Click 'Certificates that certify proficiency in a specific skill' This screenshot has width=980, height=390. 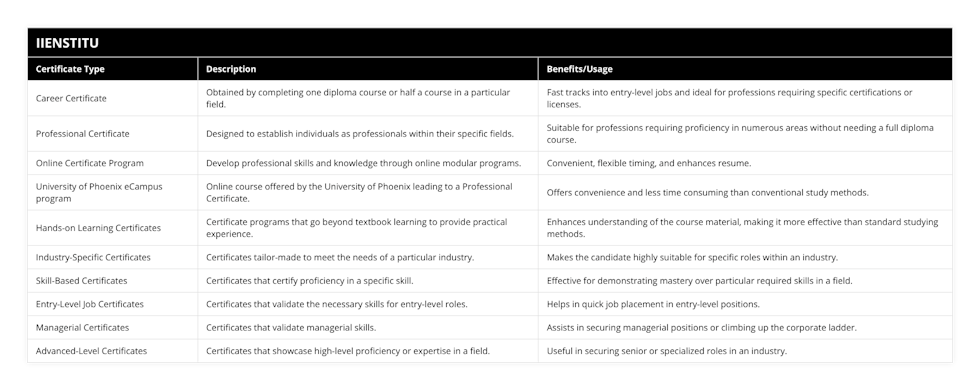pos(368,281)
